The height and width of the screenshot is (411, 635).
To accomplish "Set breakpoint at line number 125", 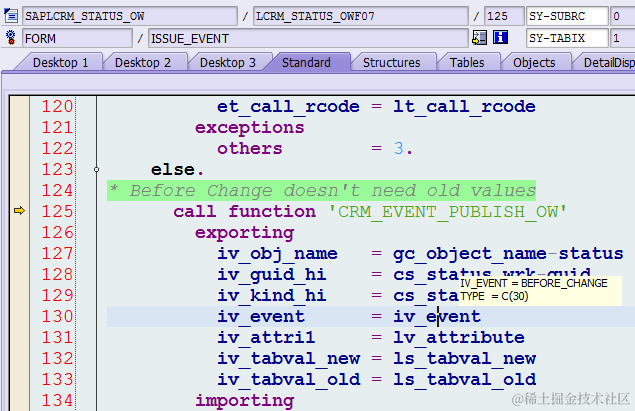I will pyautogui.click(x=57, y=211).
